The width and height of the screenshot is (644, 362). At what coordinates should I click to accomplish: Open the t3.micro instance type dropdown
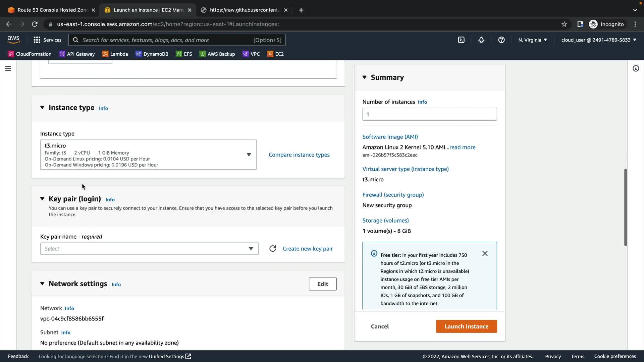pyautogui.click(x=148, y=155)
